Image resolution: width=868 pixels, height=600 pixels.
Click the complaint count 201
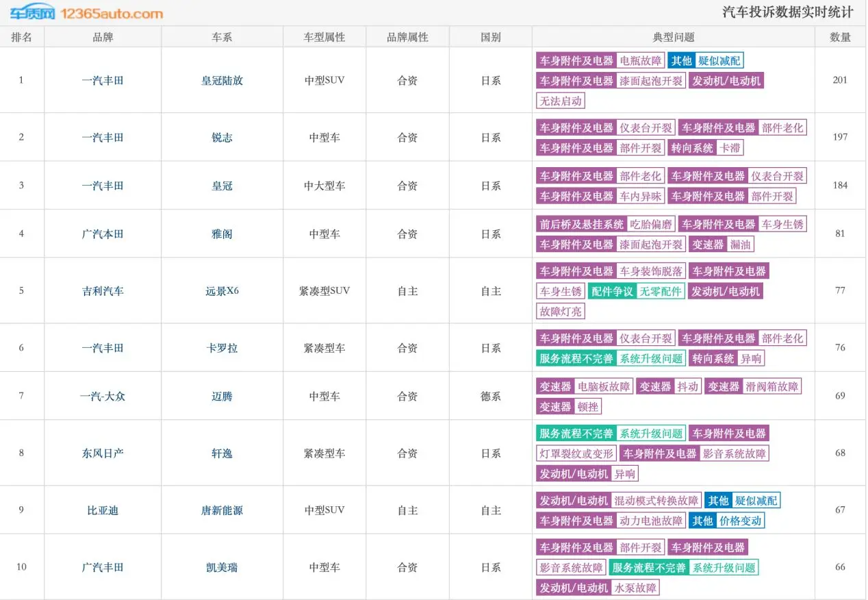pos(840,80)
